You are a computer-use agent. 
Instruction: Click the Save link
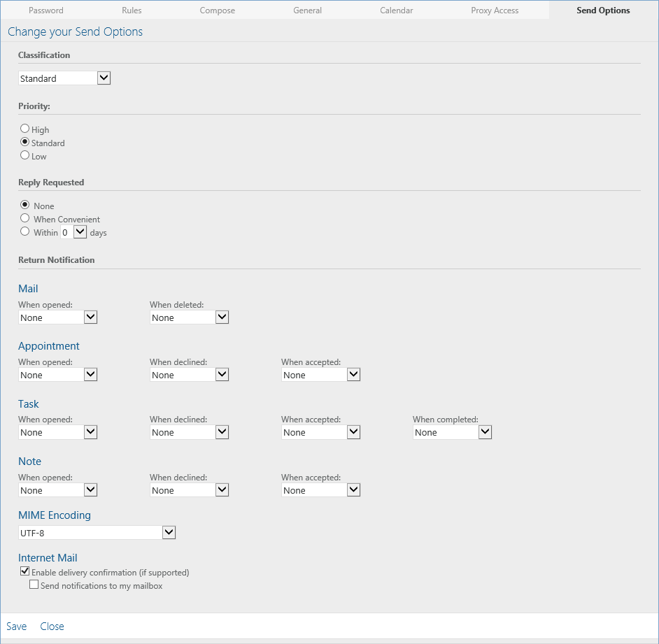coord(16,627)
